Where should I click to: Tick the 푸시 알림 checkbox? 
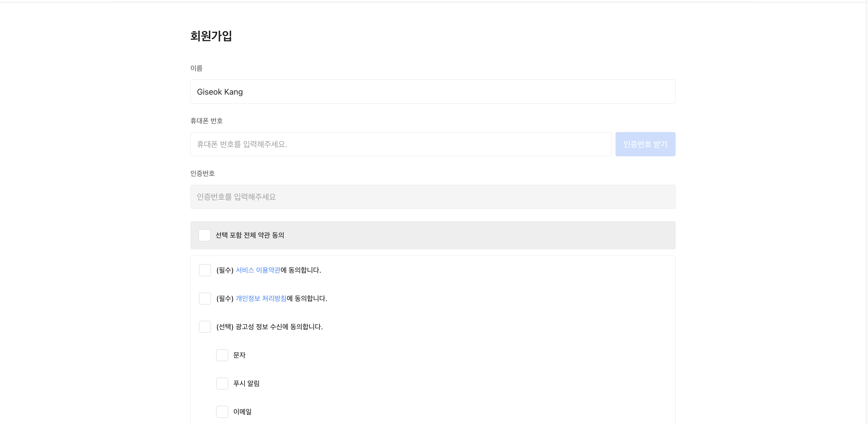222,384
